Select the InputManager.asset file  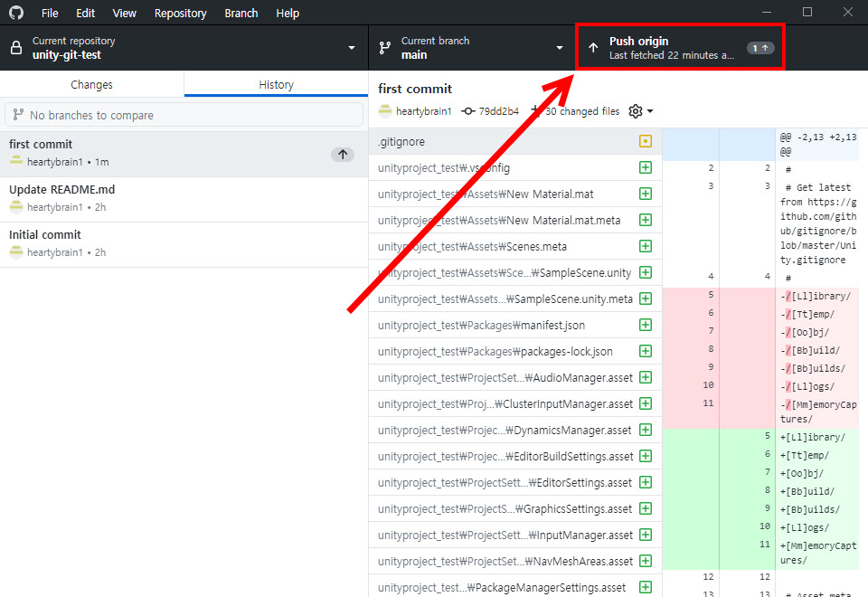[x=514, y=535]
